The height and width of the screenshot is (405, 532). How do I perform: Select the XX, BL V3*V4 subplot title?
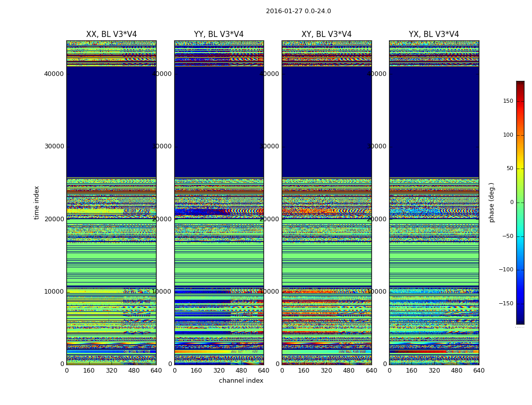[111, 34]
